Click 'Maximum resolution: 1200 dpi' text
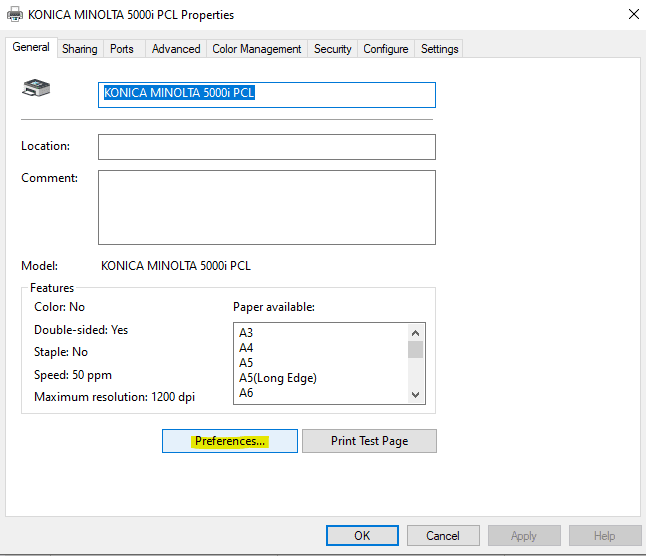This screenshot has width=646, height=556. (115, 397)
